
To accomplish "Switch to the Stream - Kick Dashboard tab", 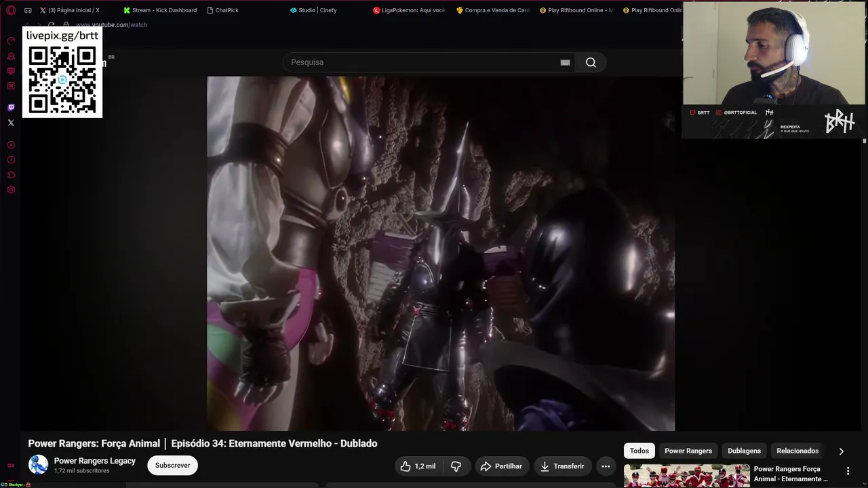I will (160, 10).
